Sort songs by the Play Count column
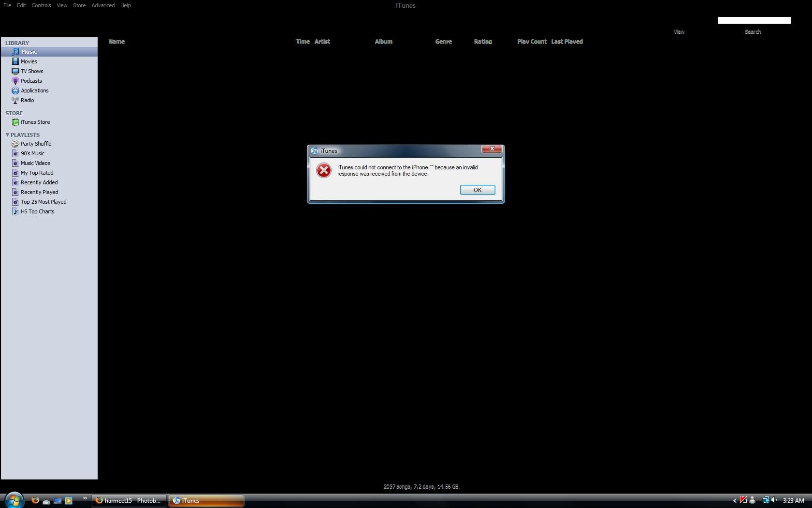812x508 pixels. click(x=532, y=42)
